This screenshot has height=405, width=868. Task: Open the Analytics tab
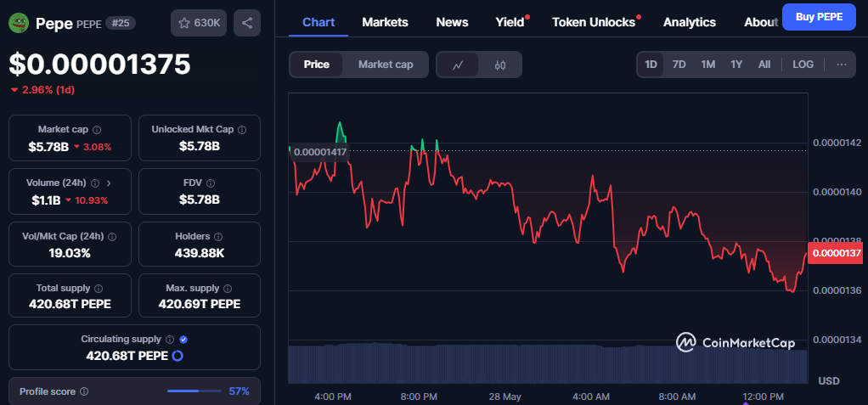click(x=689, y=22)
